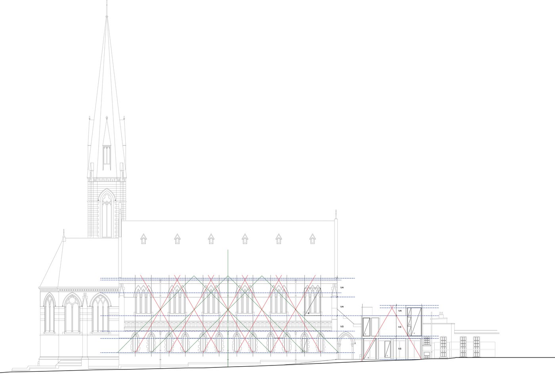Click the bottom "1/2" label on the small building

(x=400, y=348)
